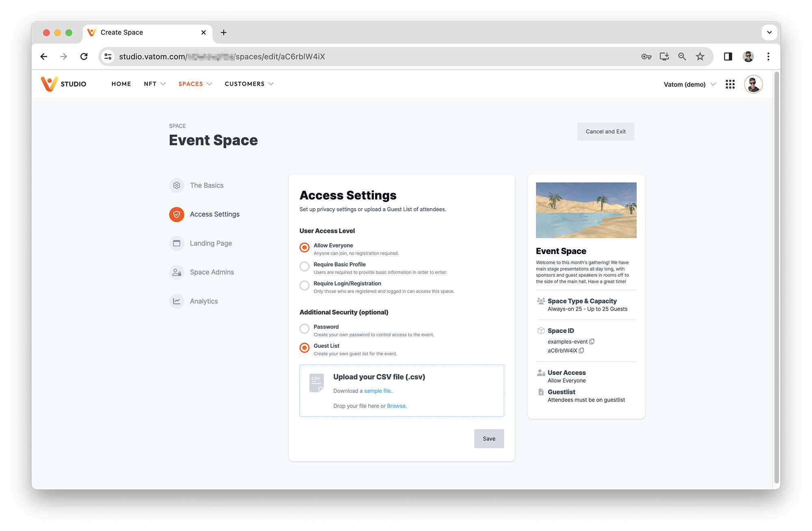Open site information icon in address bar
This screenshot has width=812, height=531.
click(x=108, y=56)
